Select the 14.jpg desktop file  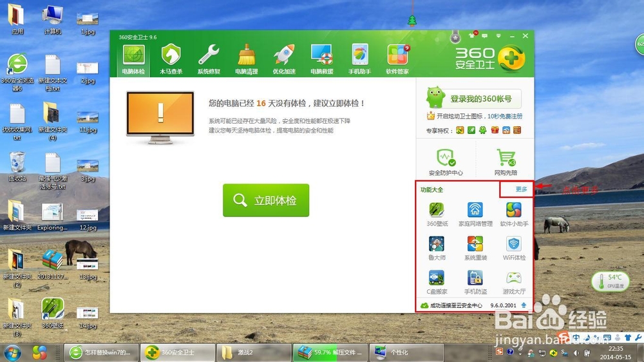(x=88, y=318)
